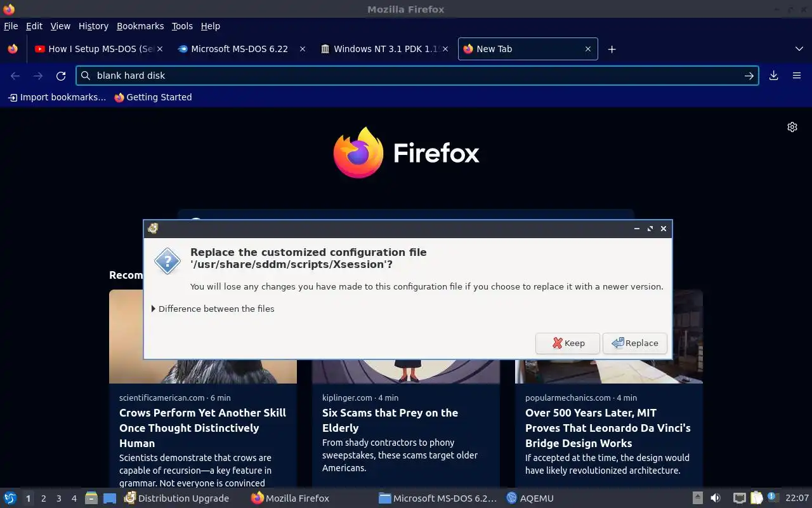Close the 'Windows NT 3.1 PDK' tab
The height and width of the screenshot is (508, 812).
[x=445, y=49]
